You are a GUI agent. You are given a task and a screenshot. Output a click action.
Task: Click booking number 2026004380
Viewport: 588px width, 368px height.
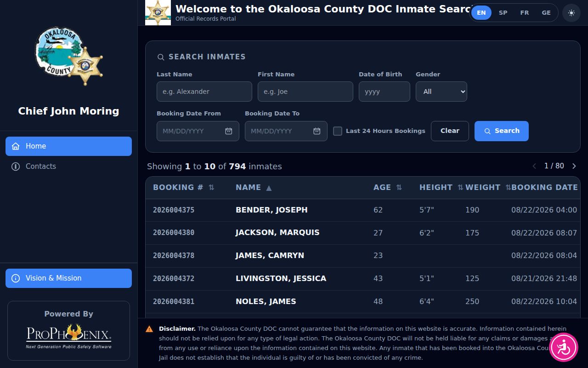click(x=174, y=233)
